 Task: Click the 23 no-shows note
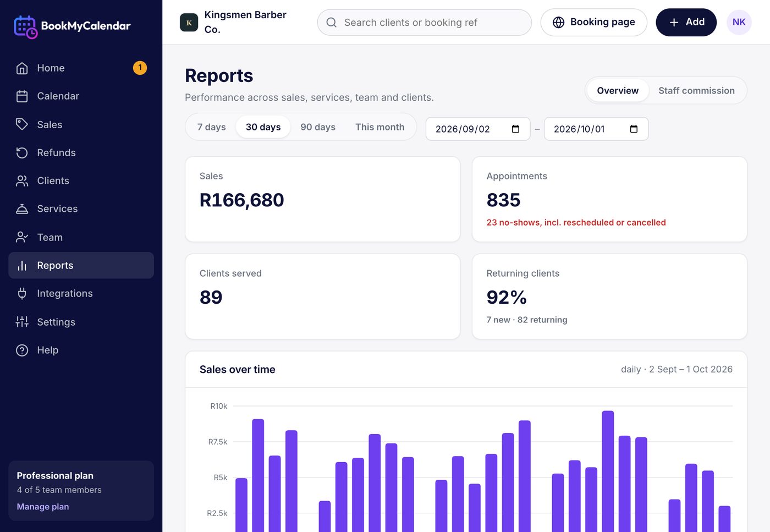click(x=576, y=223)
